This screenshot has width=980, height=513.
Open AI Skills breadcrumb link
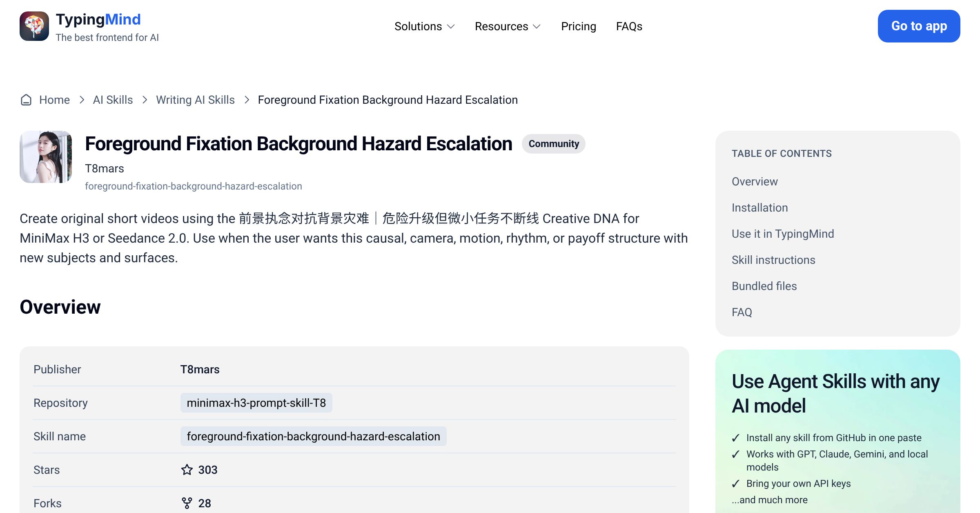(x=113, y=100)
